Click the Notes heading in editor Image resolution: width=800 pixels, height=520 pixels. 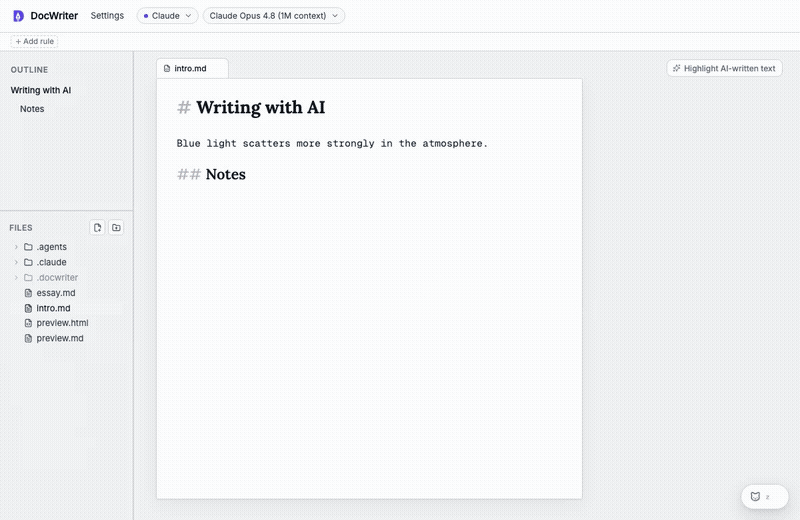[226, 175]
